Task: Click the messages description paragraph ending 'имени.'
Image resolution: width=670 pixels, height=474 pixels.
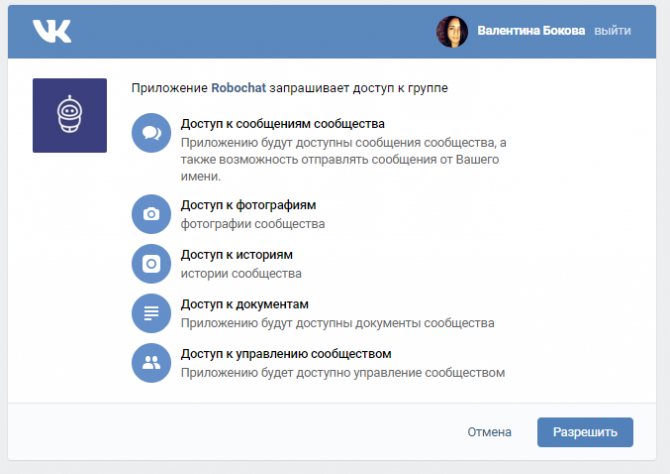Action: [344, 159]
